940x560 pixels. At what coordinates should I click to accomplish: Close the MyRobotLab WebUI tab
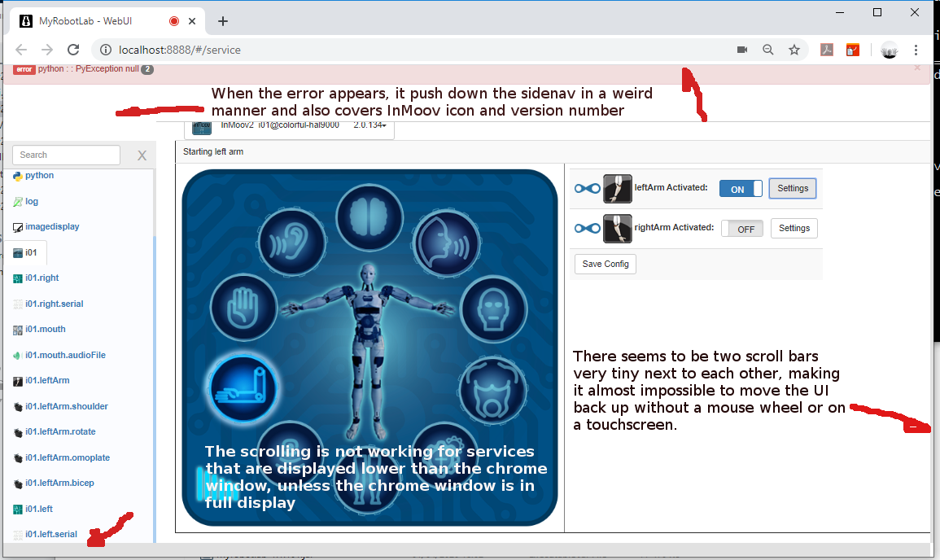coord(192,21)
